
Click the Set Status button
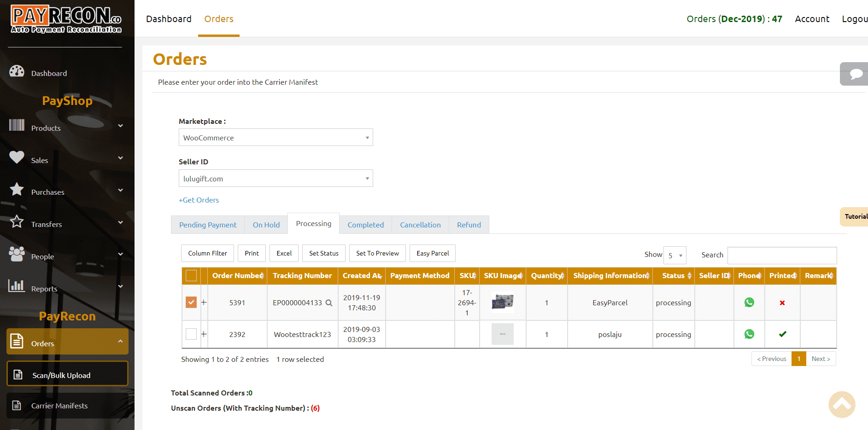[x=324, y=253]
